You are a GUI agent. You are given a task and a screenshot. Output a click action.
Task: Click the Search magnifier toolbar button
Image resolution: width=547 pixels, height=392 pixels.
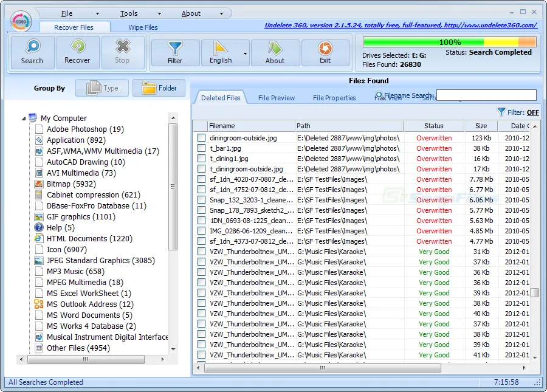(32, 52)
